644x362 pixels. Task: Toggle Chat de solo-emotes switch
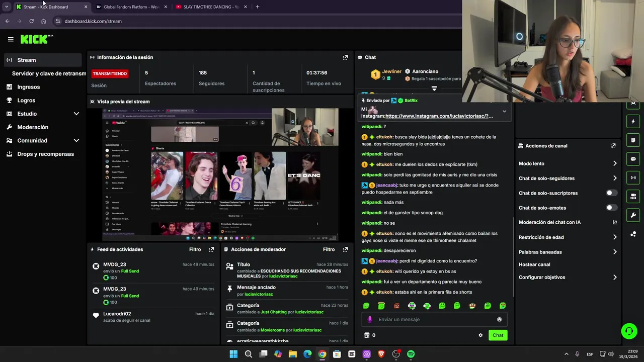(x=611, y=208)
